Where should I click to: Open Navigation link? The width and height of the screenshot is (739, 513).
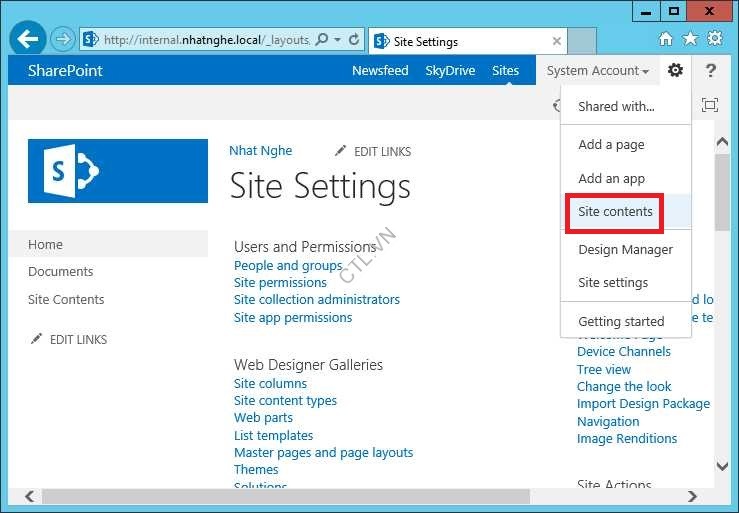(608, 422)
